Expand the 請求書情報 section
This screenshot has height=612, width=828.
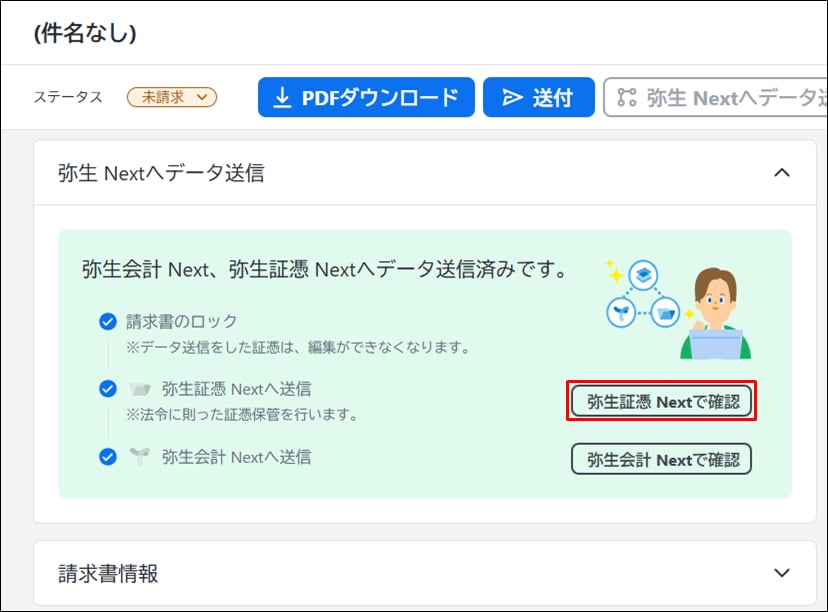click(782, 573)
